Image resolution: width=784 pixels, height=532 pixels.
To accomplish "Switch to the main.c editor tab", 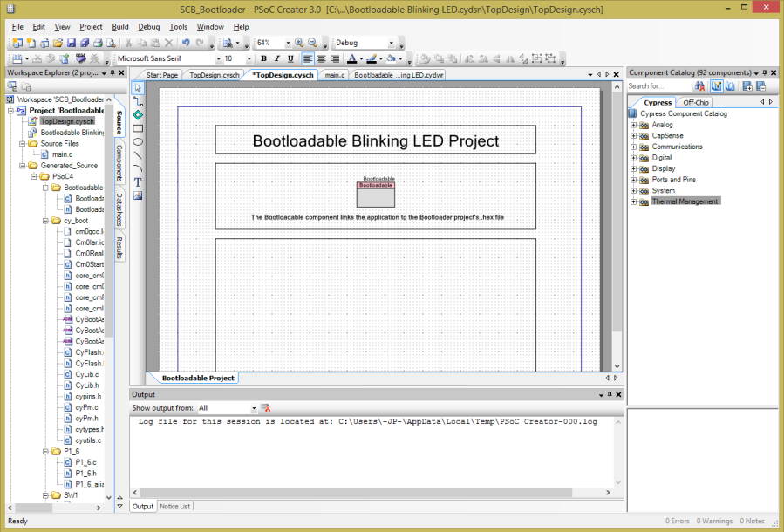I will coord(335,75).
